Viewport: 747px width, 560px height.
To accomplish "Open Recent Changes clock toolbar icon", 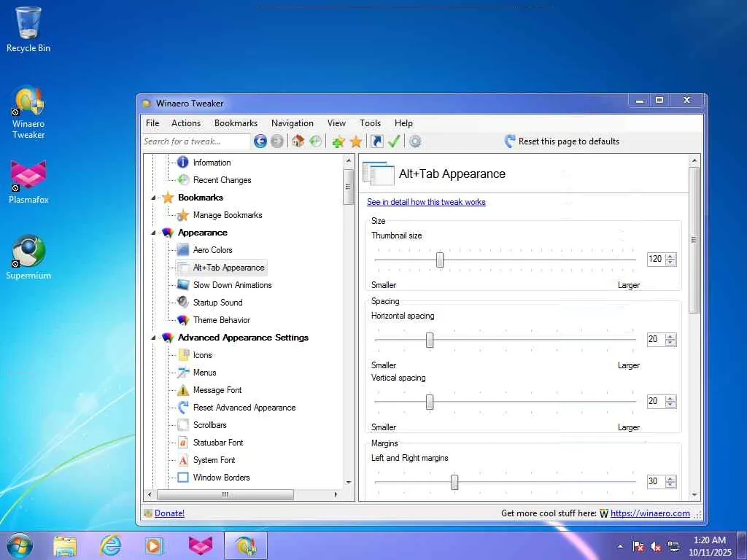I will [315, 141].
